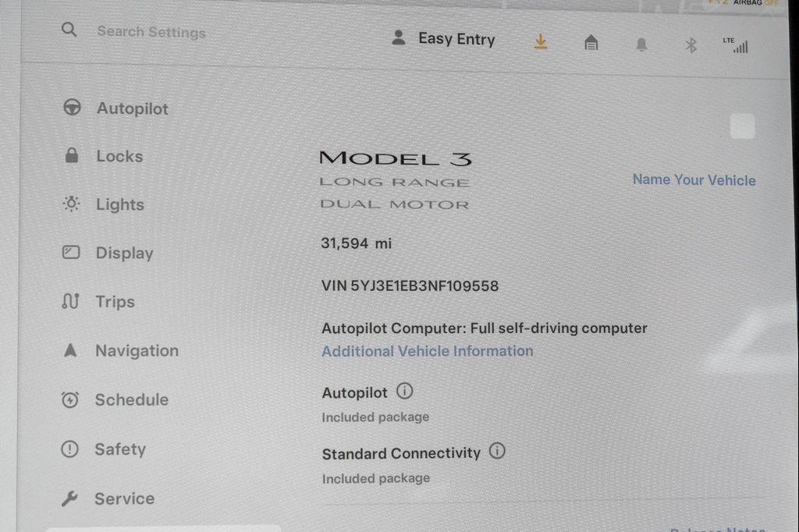
Task: Tap the software update download icon
Action: [x=541, y=41]
